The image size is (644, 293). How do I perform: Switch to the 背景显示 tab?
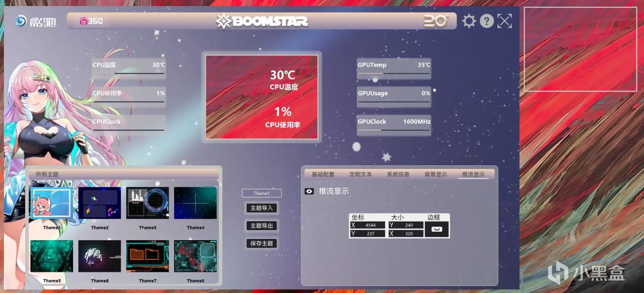pyautogui.click(x=436, y=174)
